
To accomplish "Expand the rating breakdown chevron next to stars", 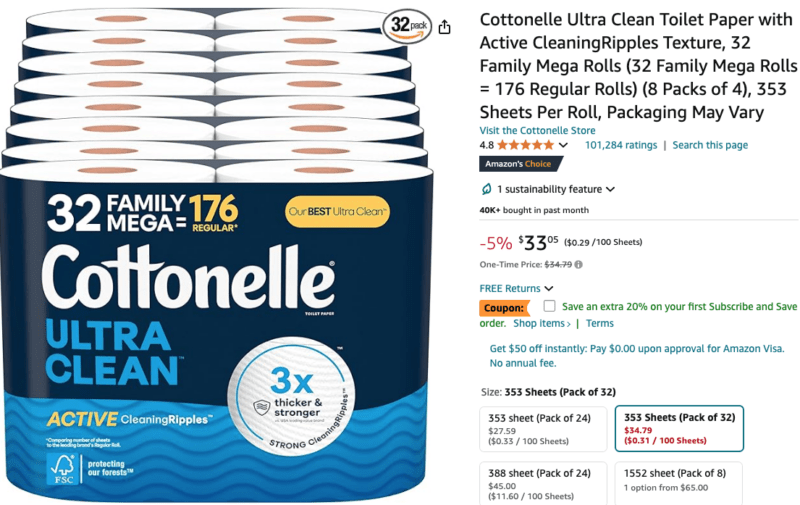I will (563, 145).
